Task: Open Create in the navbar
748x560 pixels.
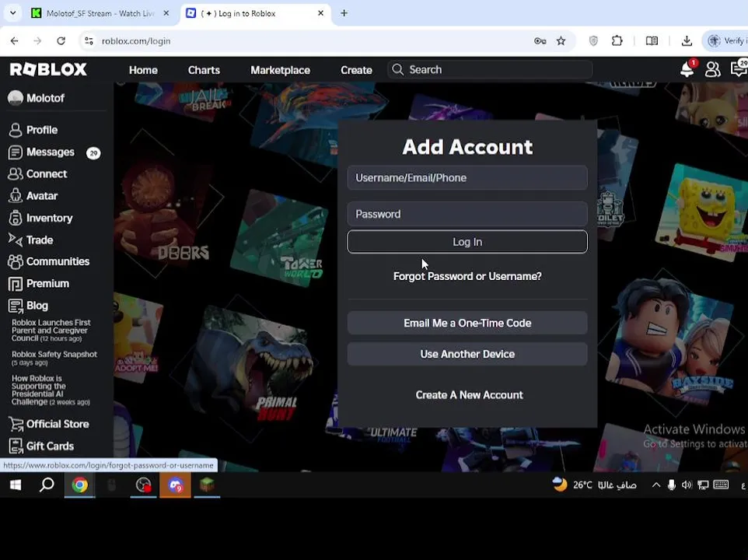Action: click(356, 70)
